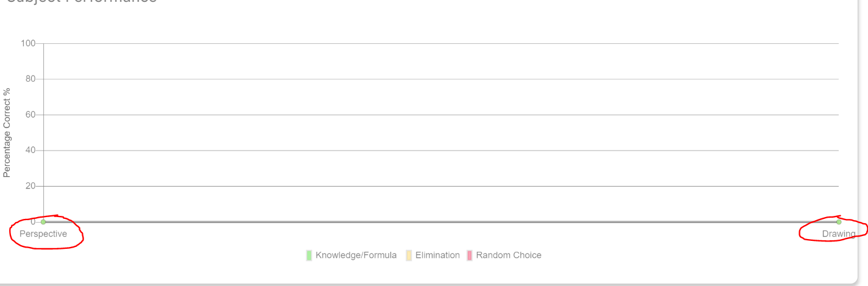Hide the Elimination series via its legend text
Viewport: 868px width, 286px height.
coord(437,256)
